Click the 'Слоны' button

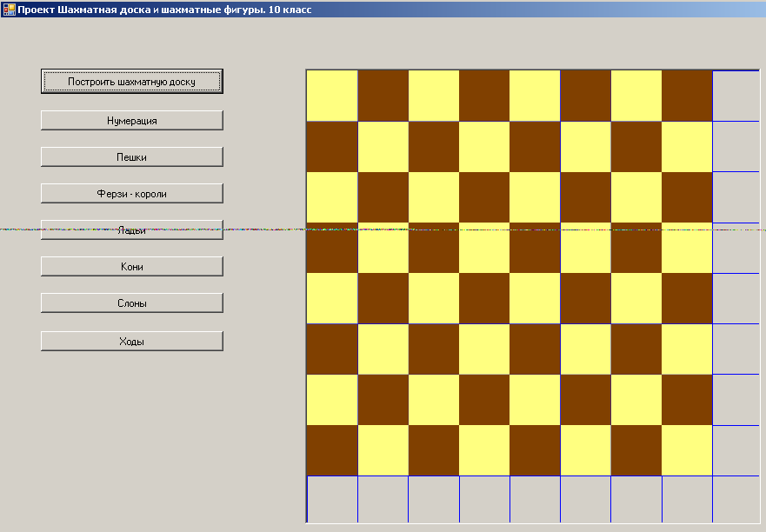click(132, 303)
